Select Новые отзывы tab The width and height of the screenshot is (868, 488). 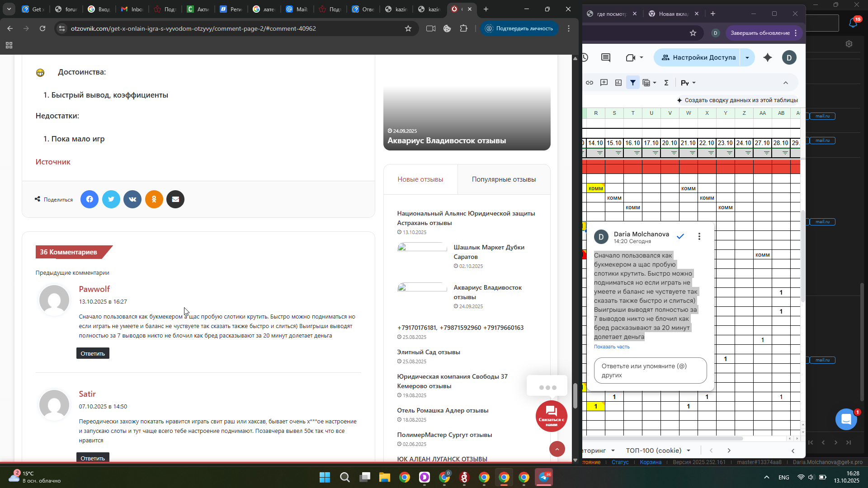click(420, 179)
